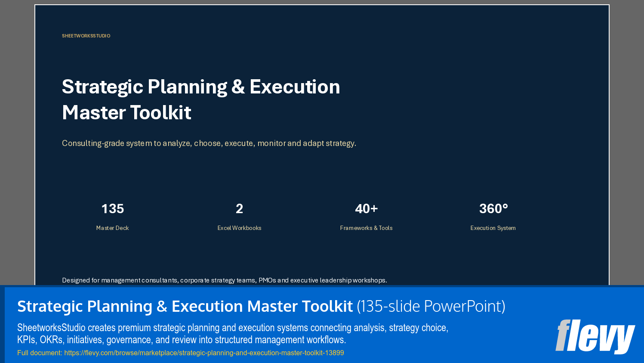644x363 pixels.
Task: Click the '40+' statistic number
Action: (x=367, y=209)
